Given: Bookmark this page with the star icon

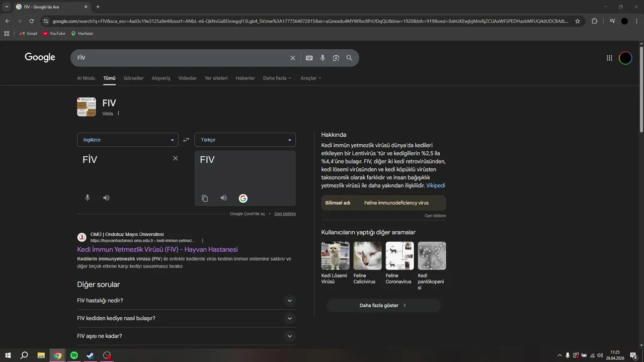Looking at the screenshot, I should click(578, 21).
